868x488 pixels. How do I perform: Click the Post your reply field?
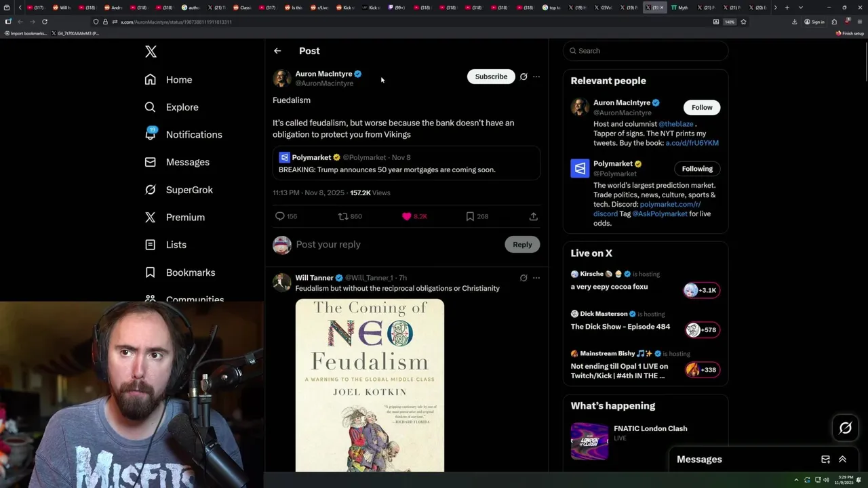(397, 244)
